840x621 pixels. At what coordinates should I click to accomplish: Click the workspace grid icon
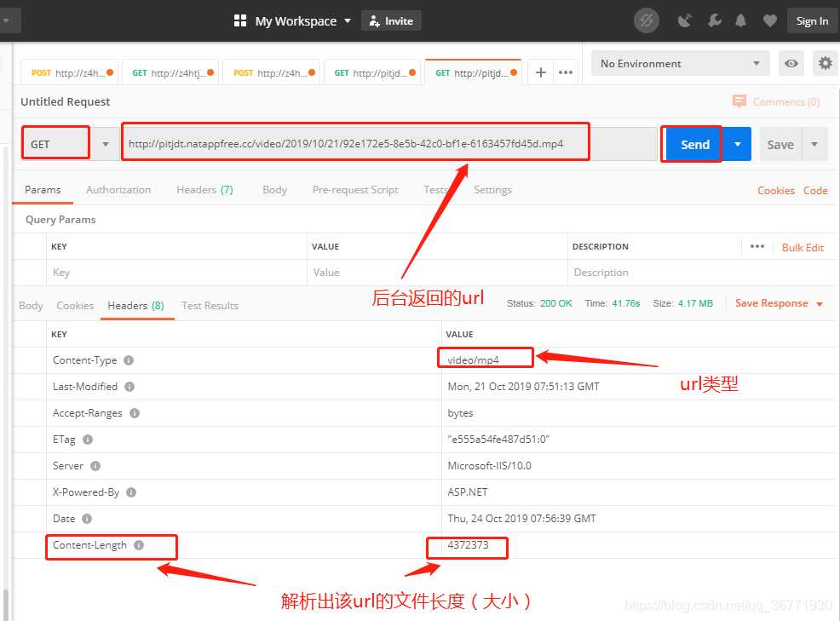[239, 20]
